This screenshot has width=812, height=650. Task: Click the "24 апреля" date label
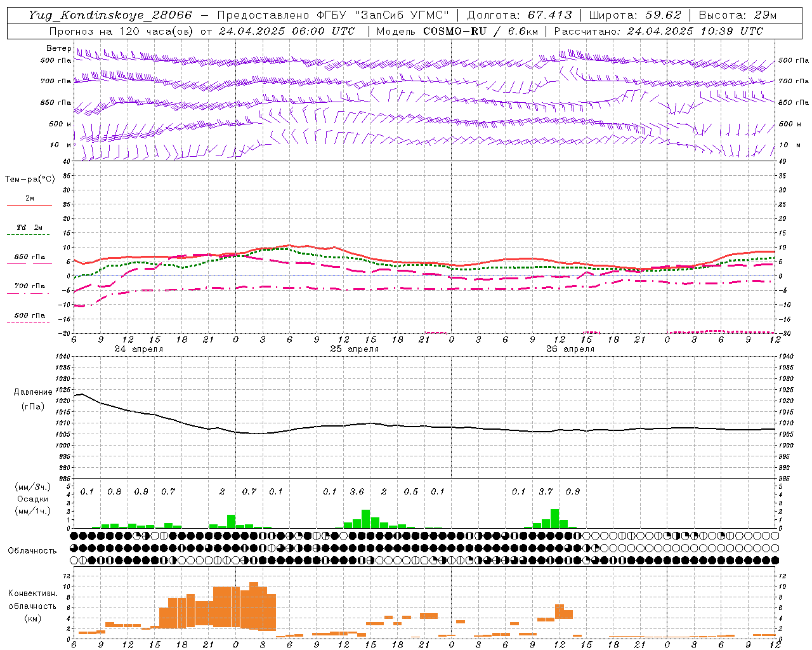138,349
